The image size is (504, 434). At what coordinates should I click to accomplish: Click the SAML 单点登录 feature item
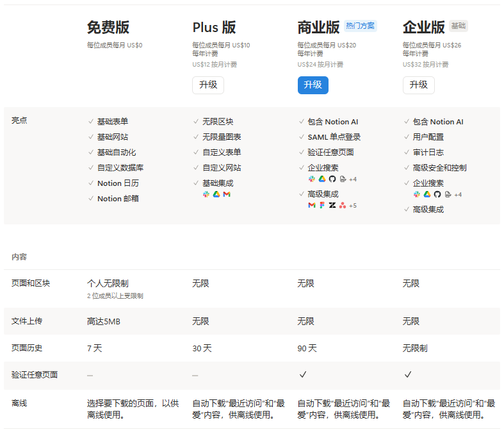[x=334, y=137]
